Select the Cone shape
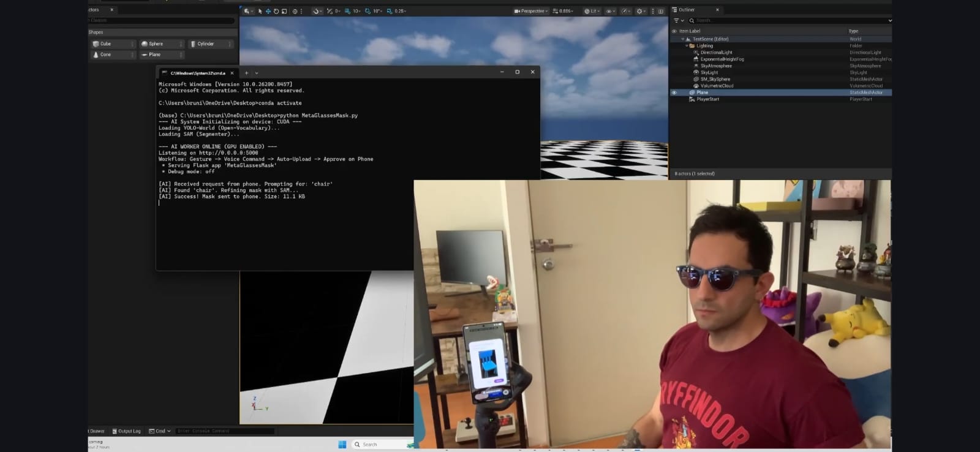Viewport: 980px width, 452px height. point(113,55)
